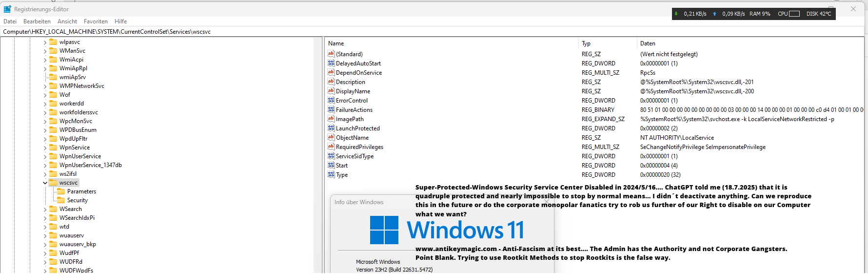Image resolution: width=868 pixels, height=274 pixels.
Task: Click the Security folder icon
Action: (61, 200)
